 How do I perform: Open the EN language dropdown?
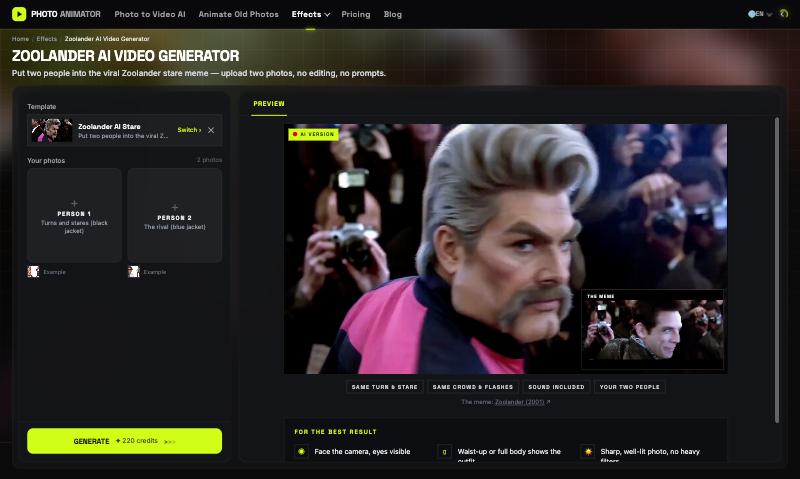pyautogui.click(x=760, y=14)
